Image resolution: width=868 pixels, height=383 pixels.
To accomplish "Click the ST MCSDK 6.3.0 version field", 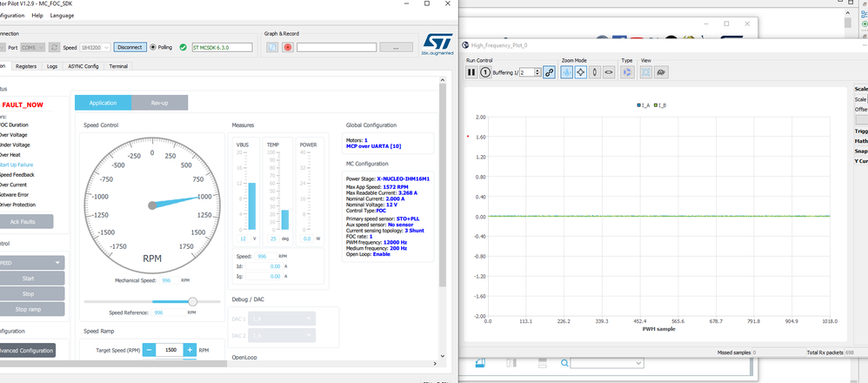I will [x=222, y=47].
